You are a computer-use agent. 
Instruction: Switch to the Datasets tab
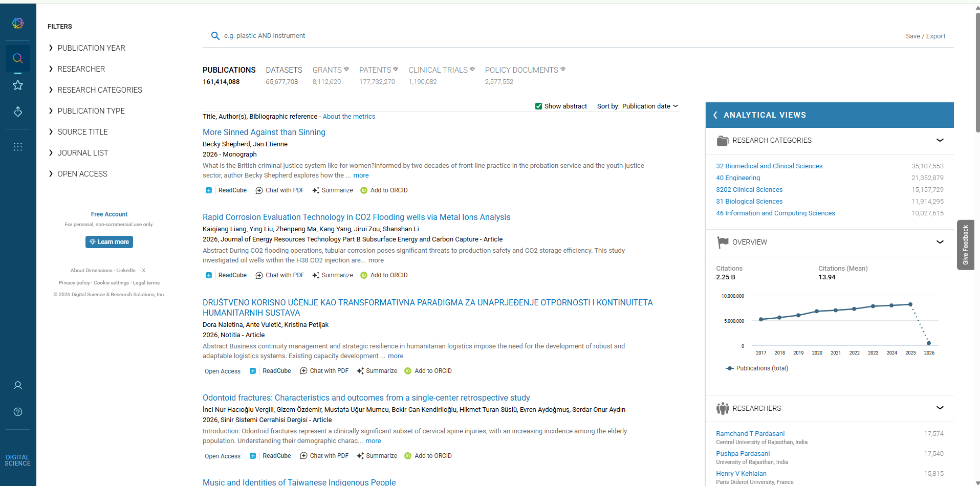[284, 70]
